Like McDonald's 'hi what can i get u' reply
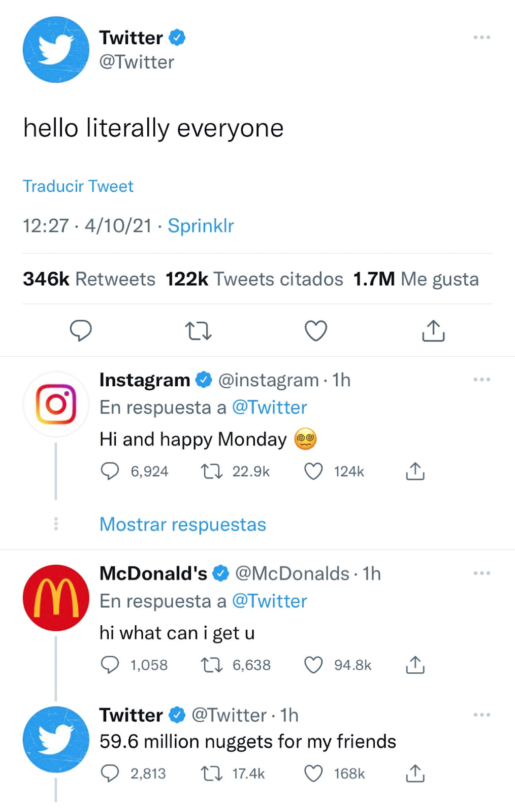The height and width of the screenshot is (812, 515). coord(313,665)
